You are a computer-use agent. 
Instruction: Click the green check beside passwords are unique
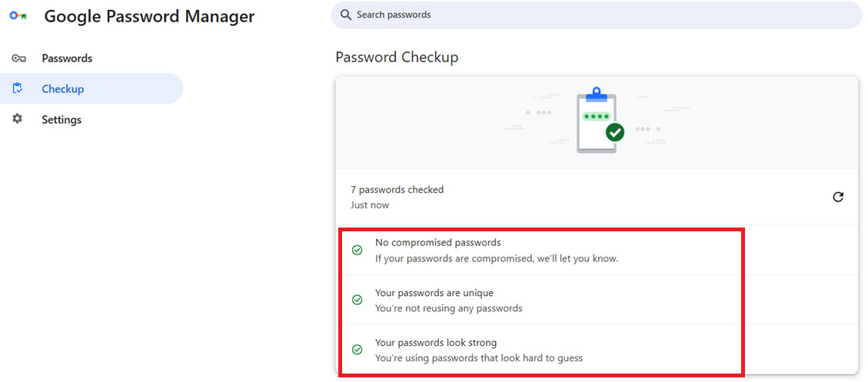pyautogui.click(x=357, y=301)
